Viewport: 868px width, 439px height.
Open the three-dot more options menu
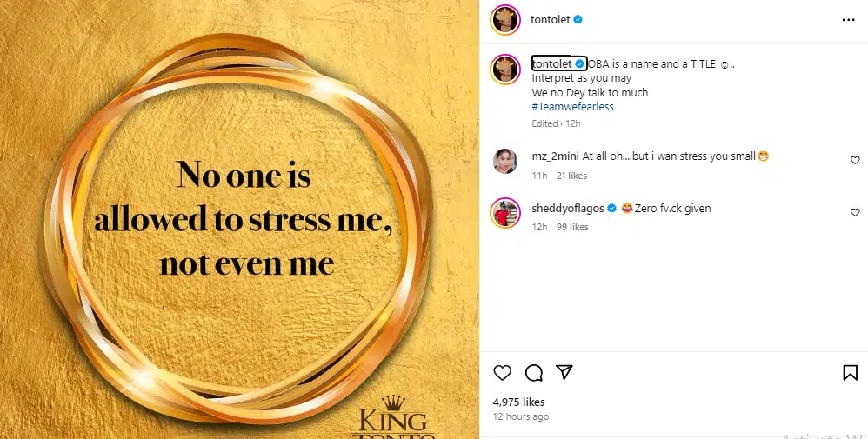(x=848, y=19)
